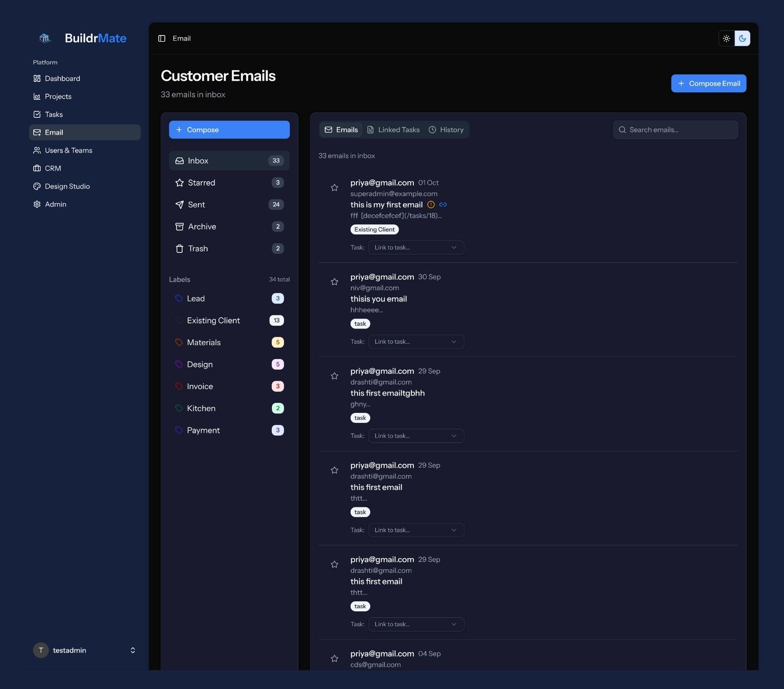Expand the testadmin account menu

(133, 650)
